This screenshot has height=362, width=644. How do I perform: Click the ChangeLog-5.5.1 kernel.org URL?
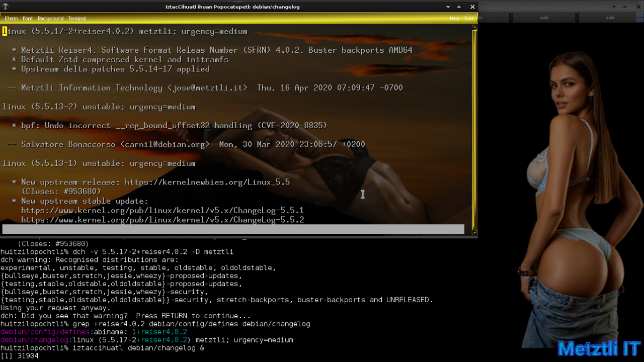[163, 210]
